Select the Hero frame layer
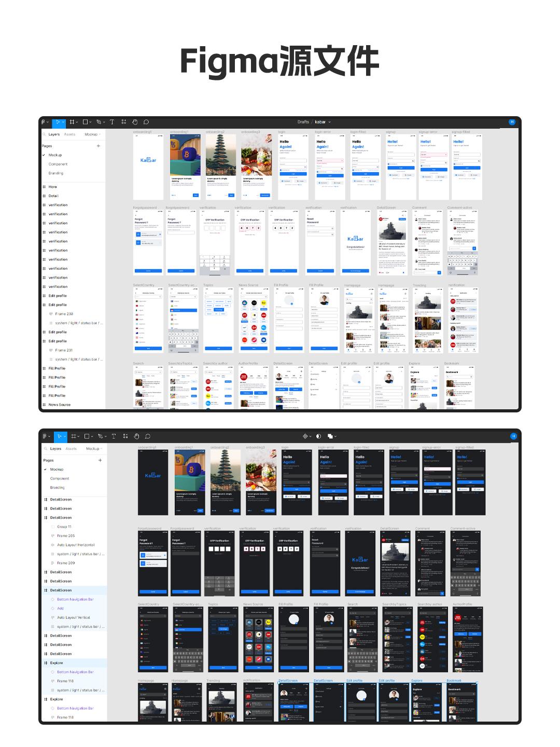This screenshot has height=747, width=560. [x=53, y=187]
